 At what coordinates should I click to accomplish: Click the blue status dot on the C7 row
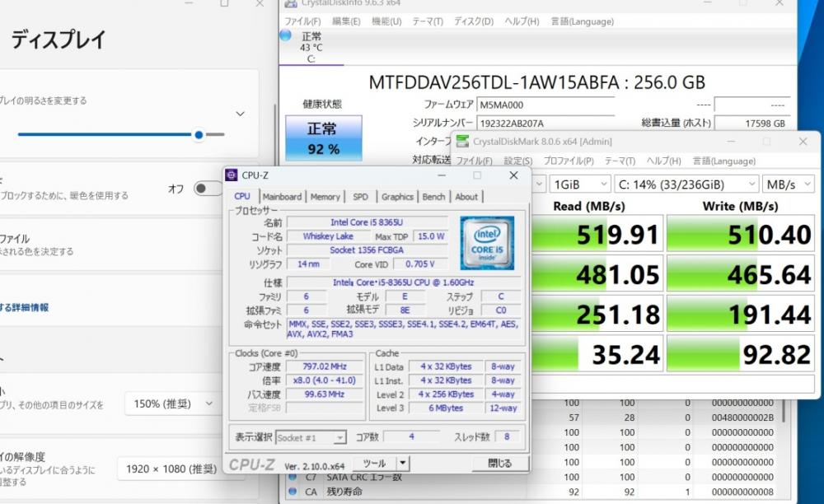[x=293, y=477]
